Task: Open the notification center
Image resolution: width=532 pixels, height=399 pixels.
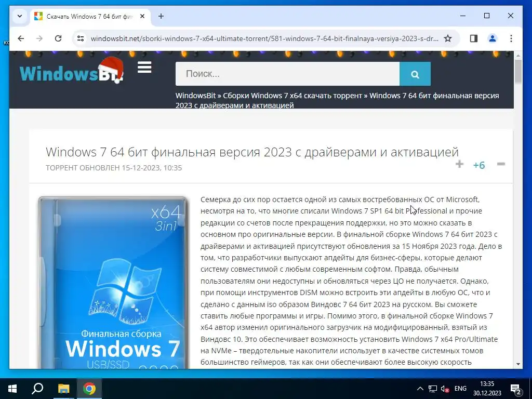Action: coord(516,389)
